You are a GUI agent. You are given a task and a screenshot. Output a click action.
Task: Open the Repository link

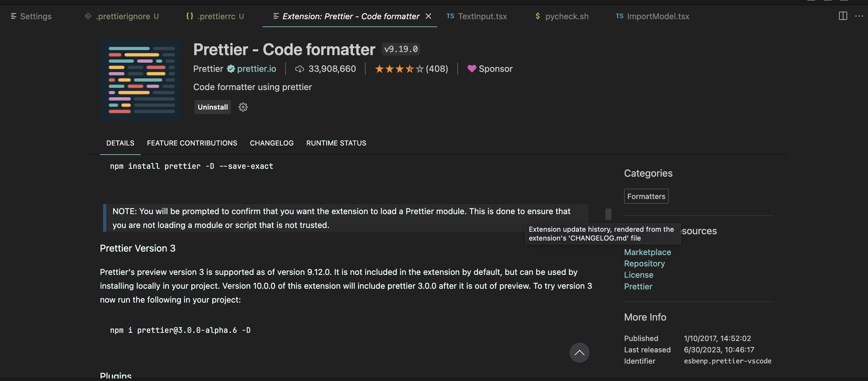click(x=644, y=264)
